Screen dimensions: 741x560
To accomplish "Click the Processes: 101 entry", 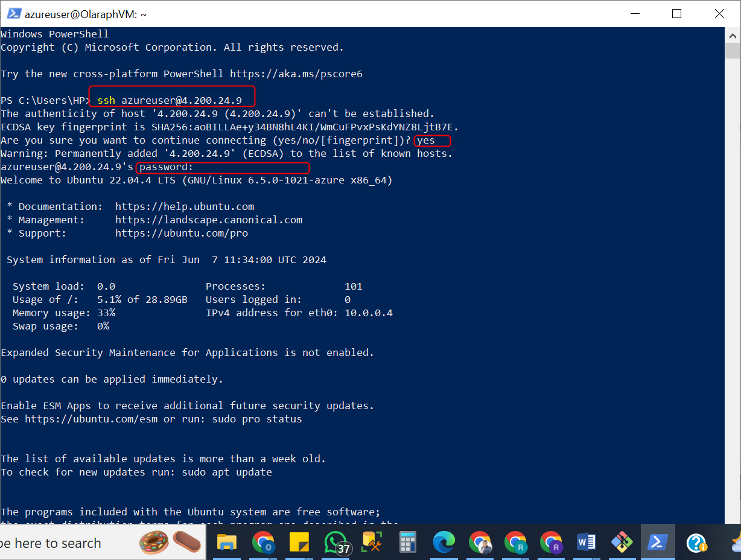I will [x=284, y=286].
